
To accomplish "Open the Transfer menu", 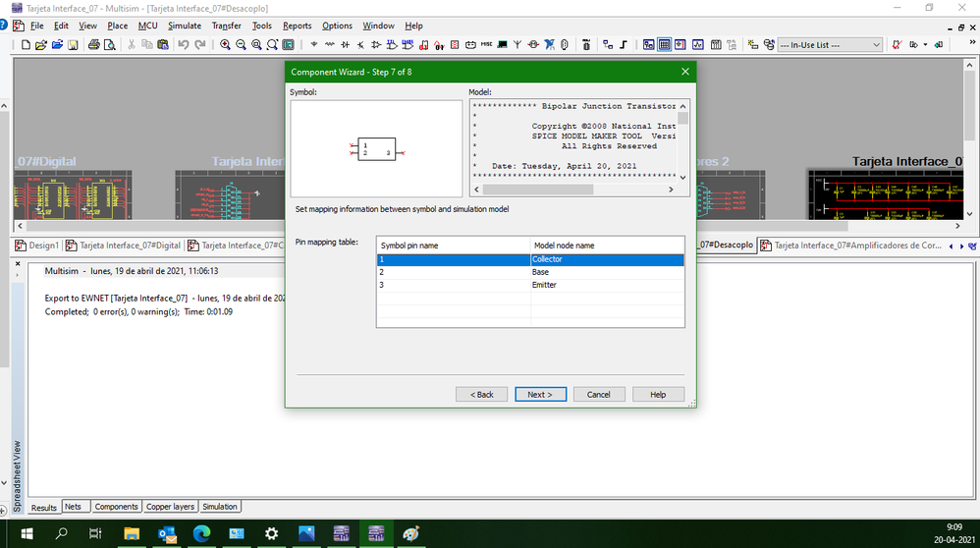I will point(226,26).
